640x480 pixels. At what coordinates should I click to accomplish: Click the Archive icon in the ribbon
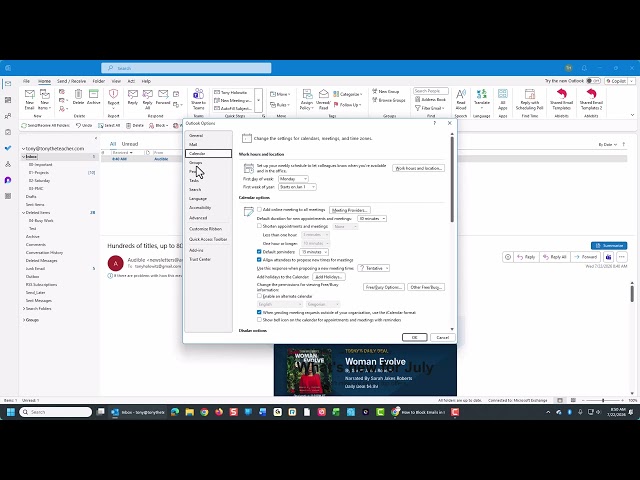coord(93,97)
